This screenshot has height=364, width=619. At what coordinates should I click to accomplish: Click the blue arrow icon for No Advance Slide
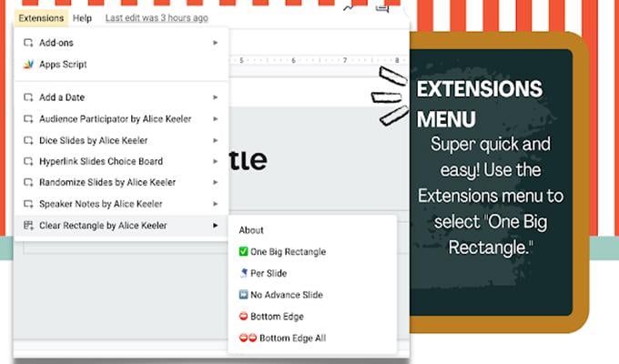click(244, 295)
